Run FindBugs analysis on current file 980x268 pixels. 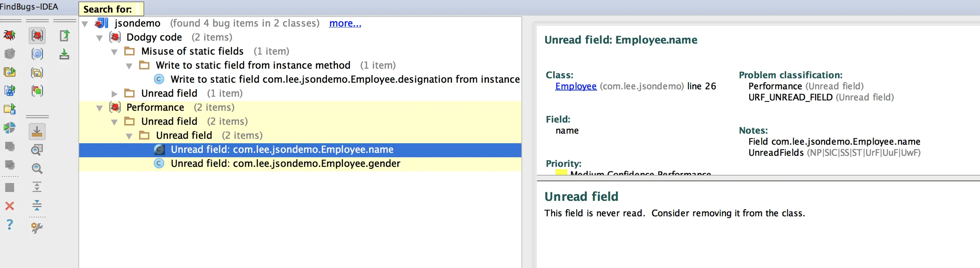pyautogui.click(x=10, y=36)
